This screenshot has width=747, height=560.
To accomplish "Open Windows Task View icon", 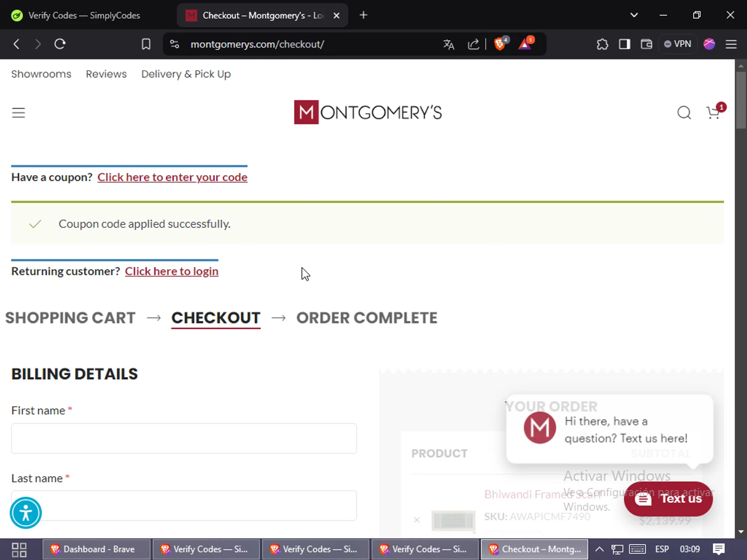I will [x=19, y=550].
